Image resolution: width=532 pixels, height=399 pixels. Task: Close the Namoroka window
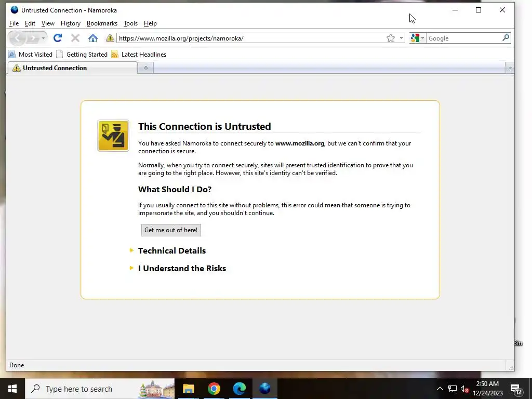502,10
